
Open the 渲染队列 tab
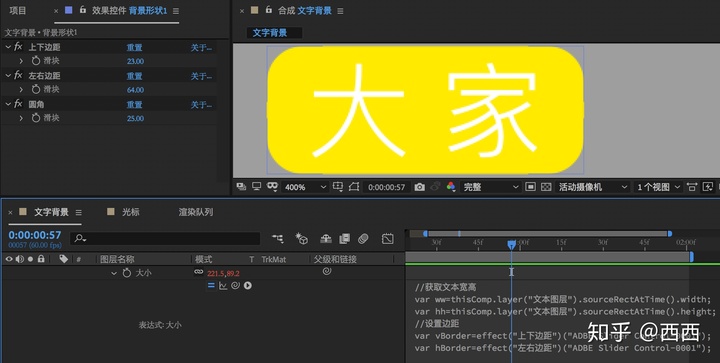pyautogui.click(x=196, y=212)
